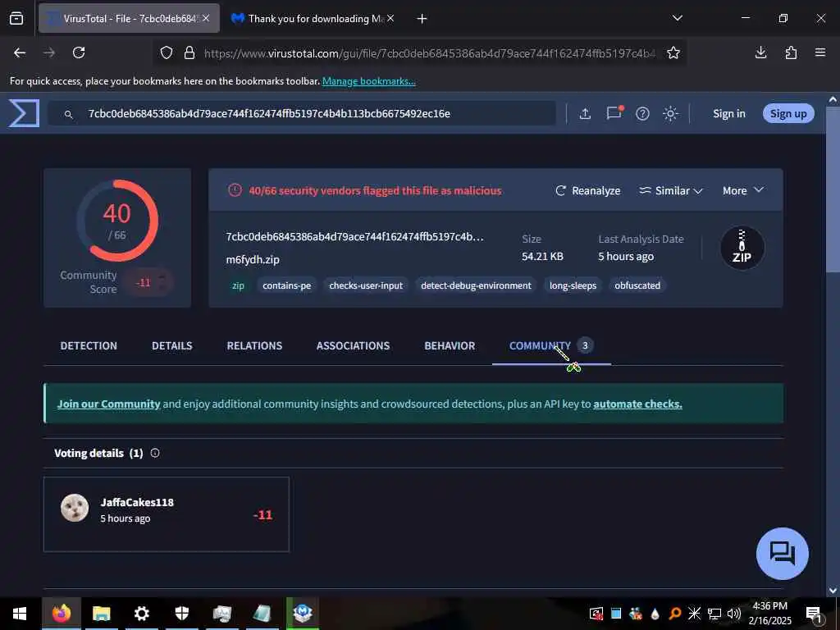Close the Malwarebytes download tab
The height and width of the screenshot is (630, 840).
click(x=390, y=18)
